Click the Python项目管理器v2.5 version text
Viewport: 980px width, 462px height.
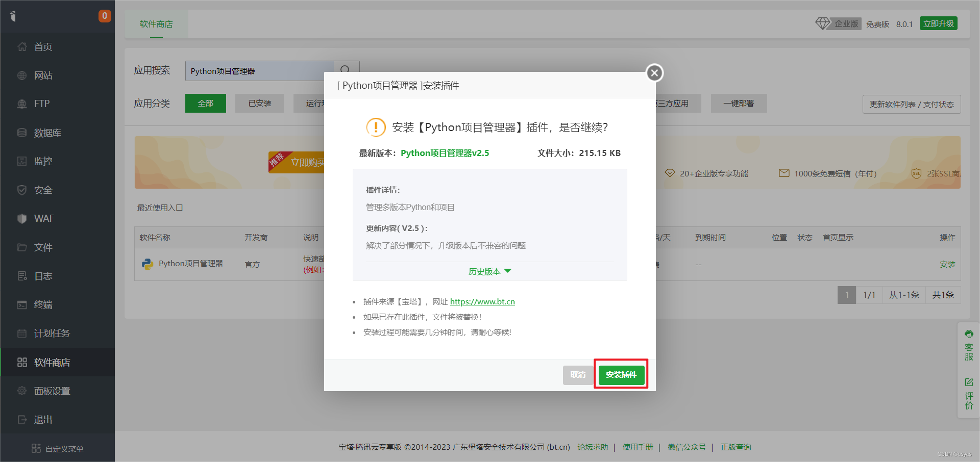pos(445,153)
